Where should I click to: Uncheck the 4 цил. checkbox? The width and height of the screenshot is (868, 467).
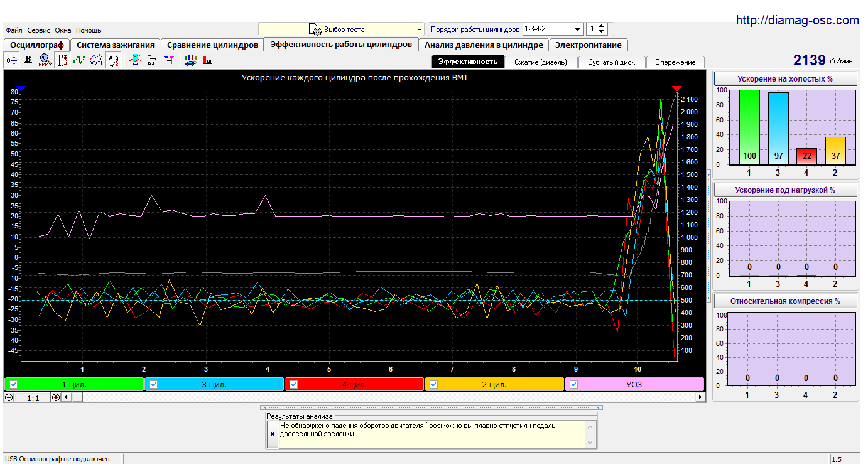pyautogui.click(x=293, y=385)
